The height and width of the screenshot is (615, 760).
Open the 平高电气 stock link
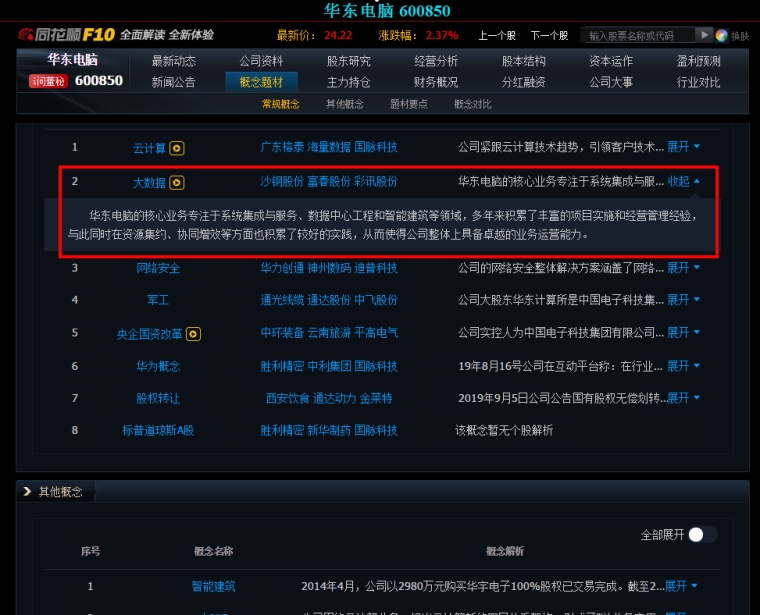(376, 333)
